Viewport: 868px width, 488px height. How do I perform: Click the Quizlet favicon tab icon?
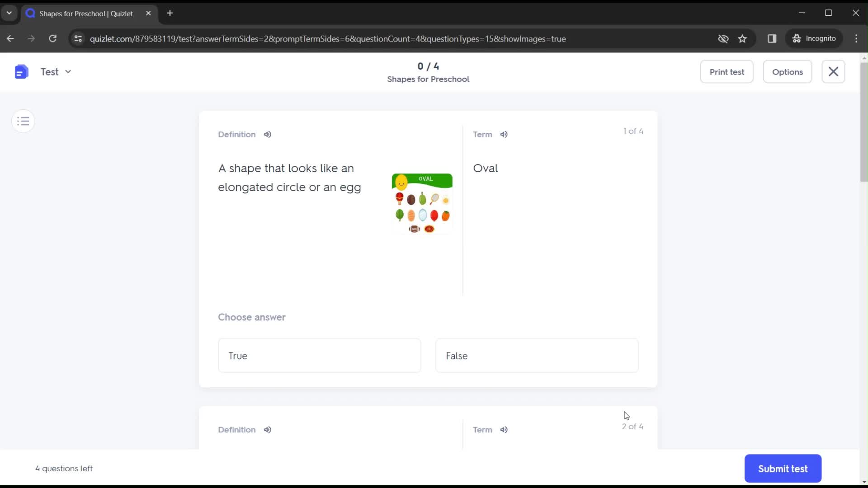point(31,13)
